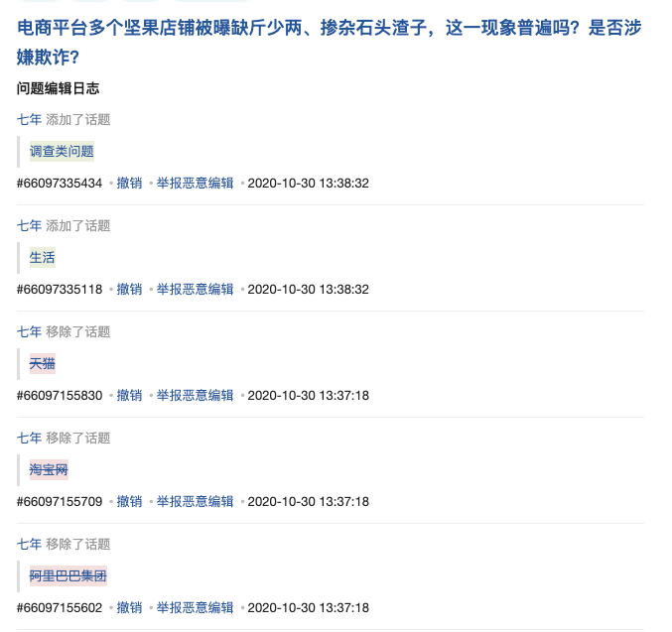Screen dimensions: 672x632
Task: Report malicious edit for #66097335434
Action: click(x=195, y=183)
